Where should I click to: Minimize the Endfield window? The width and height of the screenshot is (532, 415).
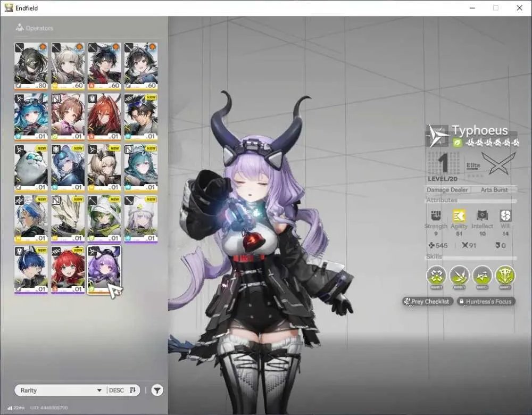tap(472, 8)
